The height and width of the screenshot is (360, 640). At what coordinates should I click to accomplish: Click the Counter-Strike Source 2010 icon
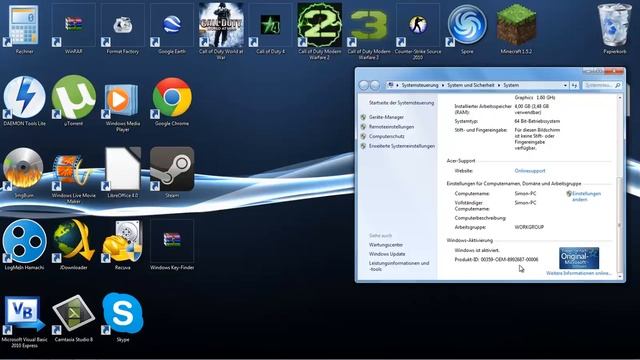418,25
